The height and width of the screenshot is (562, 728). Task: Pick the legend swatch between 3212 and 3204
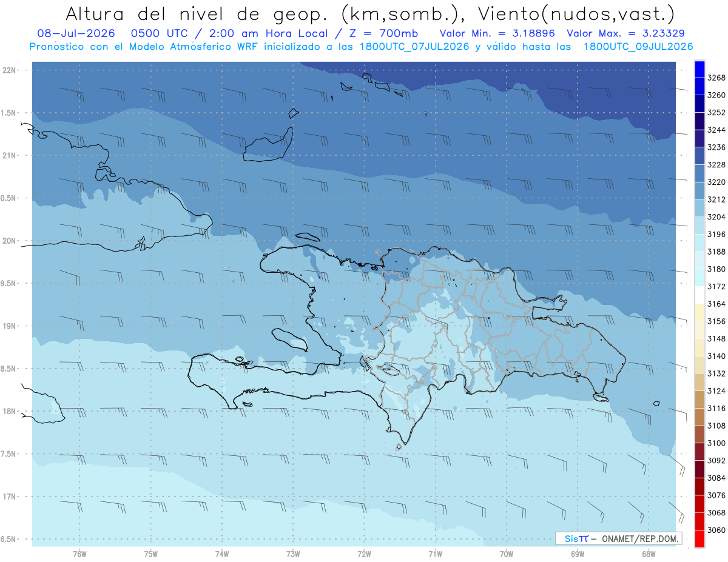pos(699,208)
